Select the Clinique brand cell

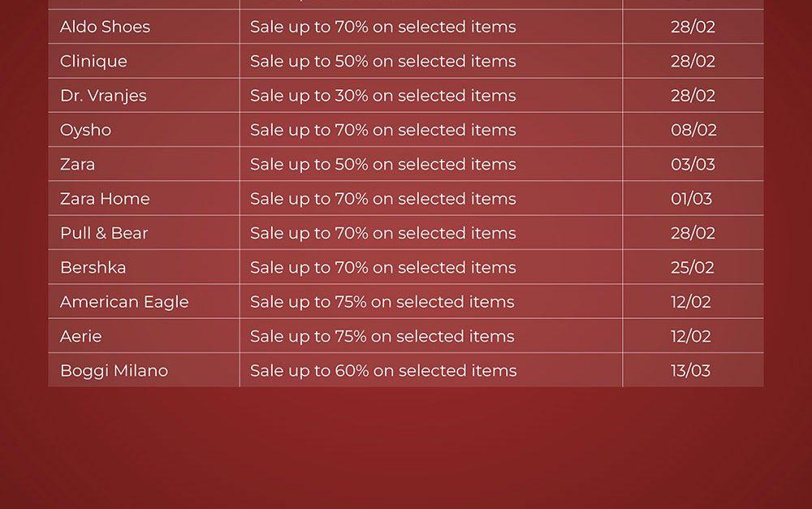point(93,61)
